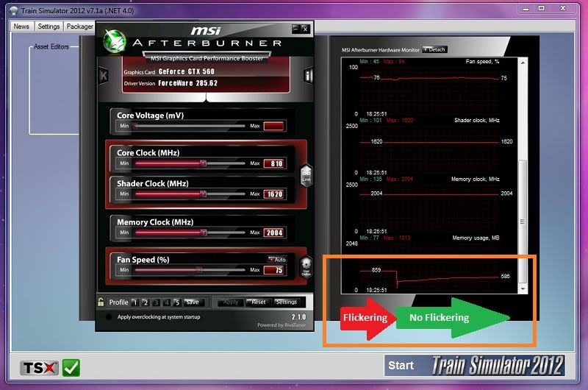Detach the hardware monitor panel
The image size is (588, 390).
tap(434, 50)
